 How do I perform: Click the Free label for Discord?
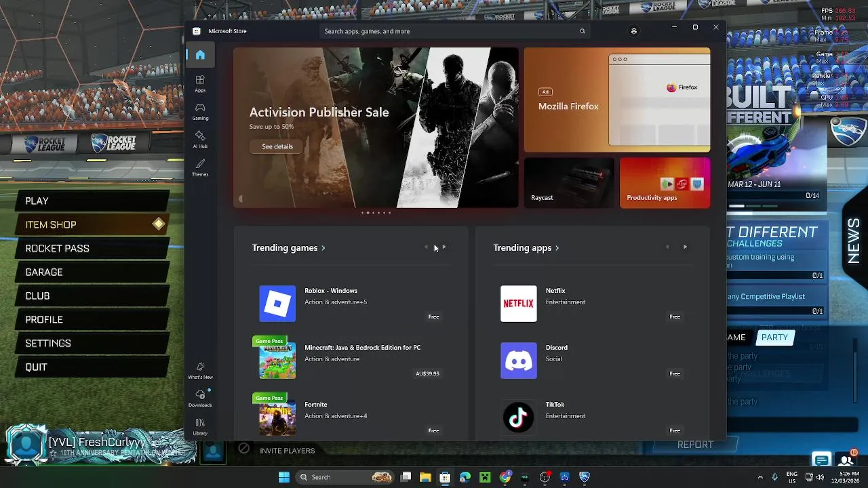click(x=675, y=373)
